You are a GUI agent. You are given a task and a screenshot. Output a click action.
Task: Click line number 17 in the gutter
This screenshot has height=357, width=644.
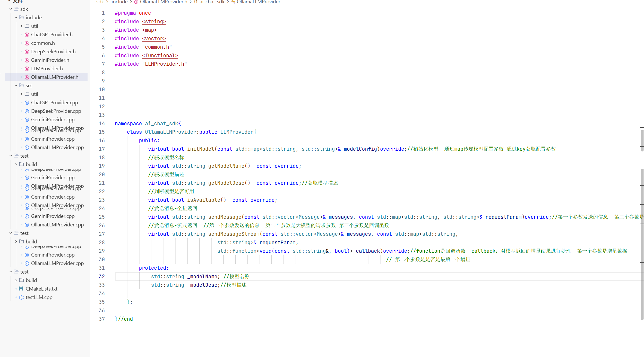pyautogui.click(x=102, y=149)
